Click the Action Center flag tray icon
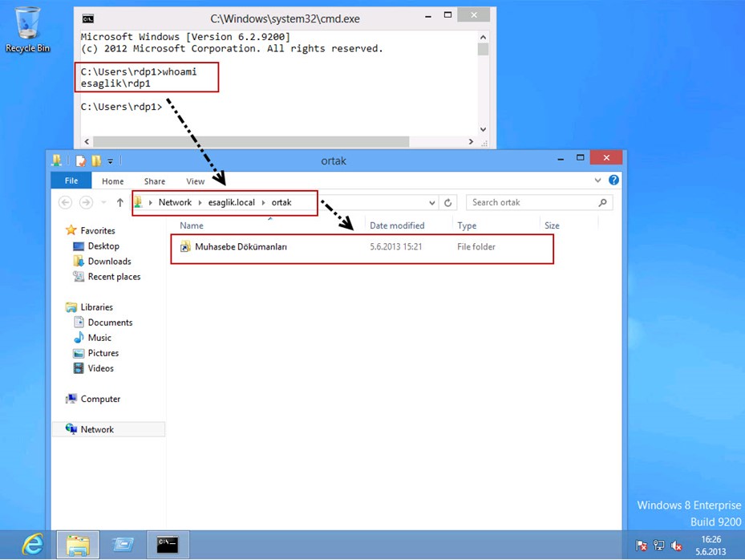The height and width of the screenshot is (560, 745). (641, 546)
